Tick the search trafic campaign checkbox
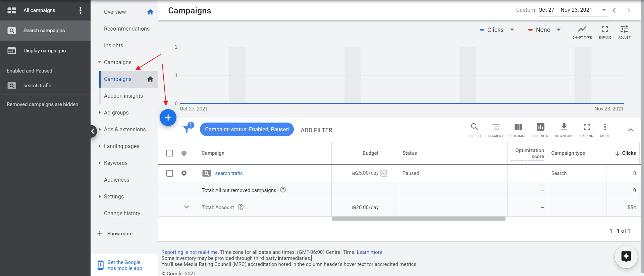 point(170,173)
